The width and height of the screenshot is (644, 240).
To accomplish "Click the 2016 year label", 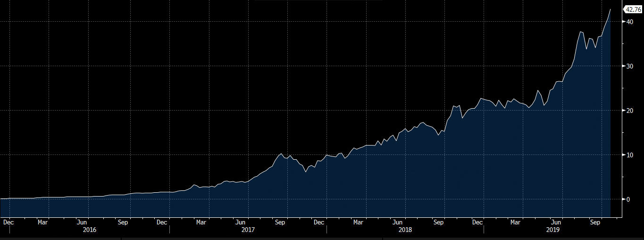I will pos(89,230).
